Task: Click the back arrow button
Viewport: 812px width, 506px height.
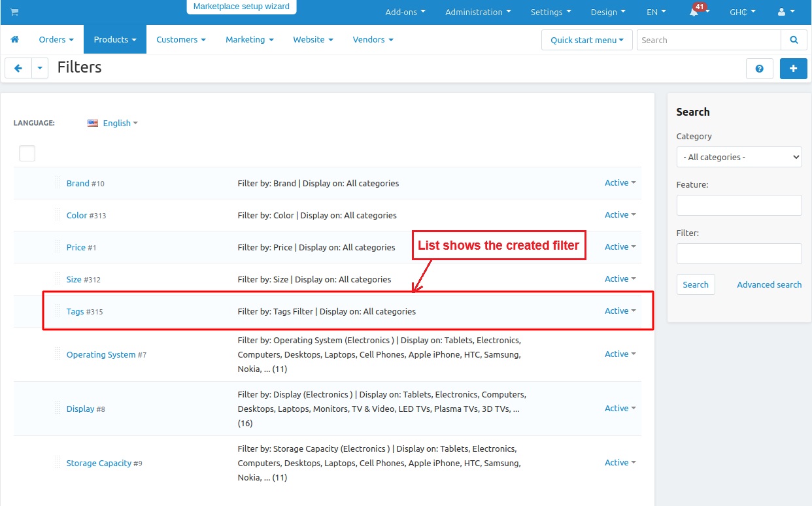Action: click(x=18, y=68)
